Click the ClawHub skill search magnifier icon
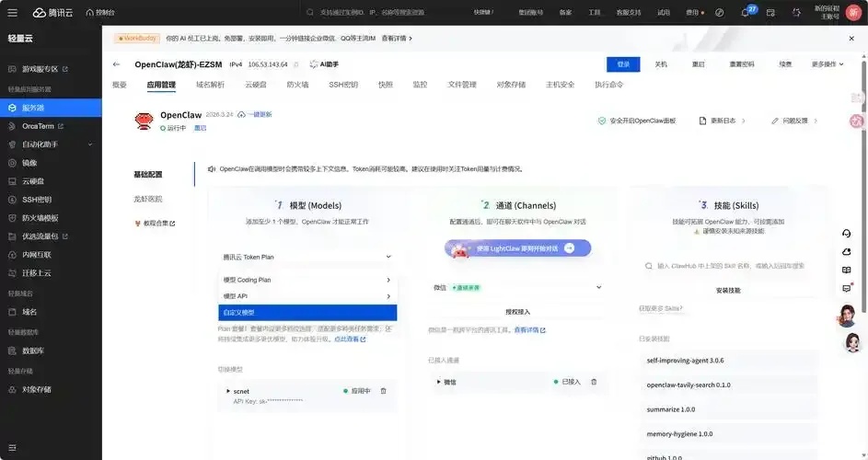The width and height of the screenshot is (868, 460). click(649, 266)
